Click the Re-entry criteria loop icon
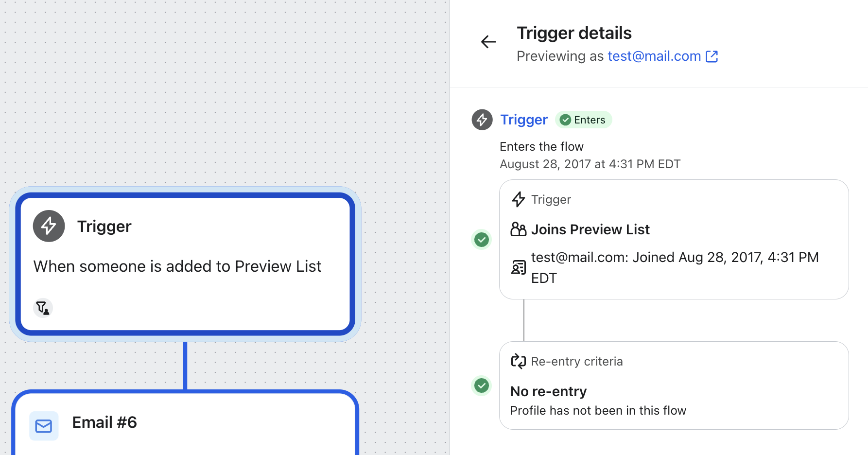The image size is (868, 455). click(x=518, y=361)
